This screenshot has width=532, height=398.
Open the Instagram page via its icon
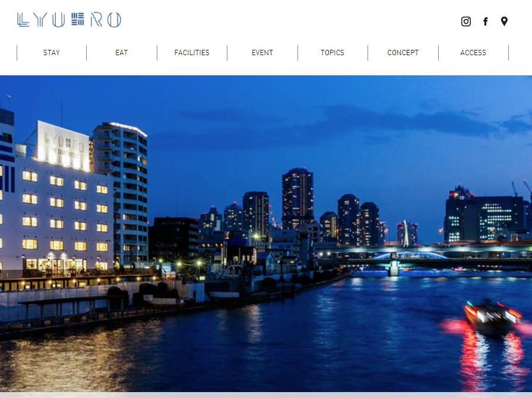tap(466, 21)
